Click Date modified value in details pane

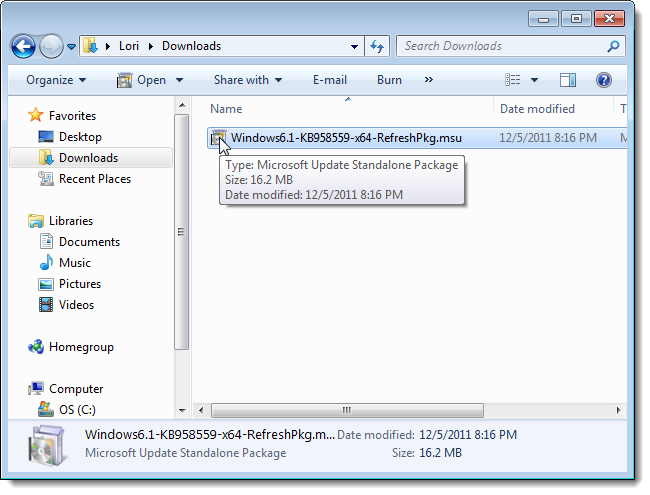pyautogui.click(x=468, y=435)
